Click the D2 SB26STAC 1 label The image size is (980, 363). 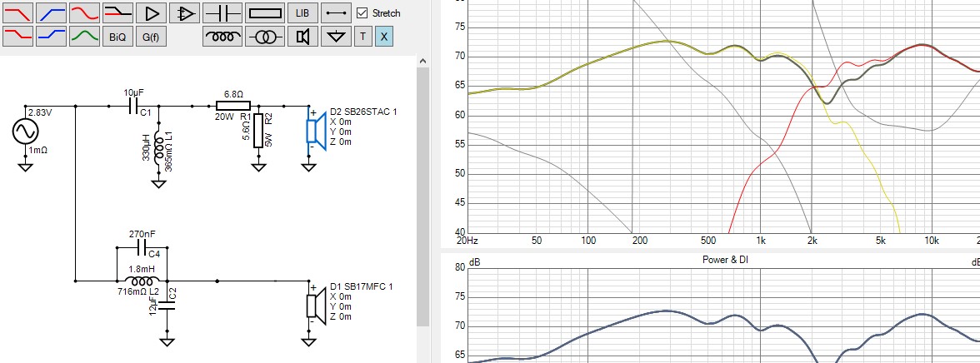pyautogui.click(x=363, y=112)
